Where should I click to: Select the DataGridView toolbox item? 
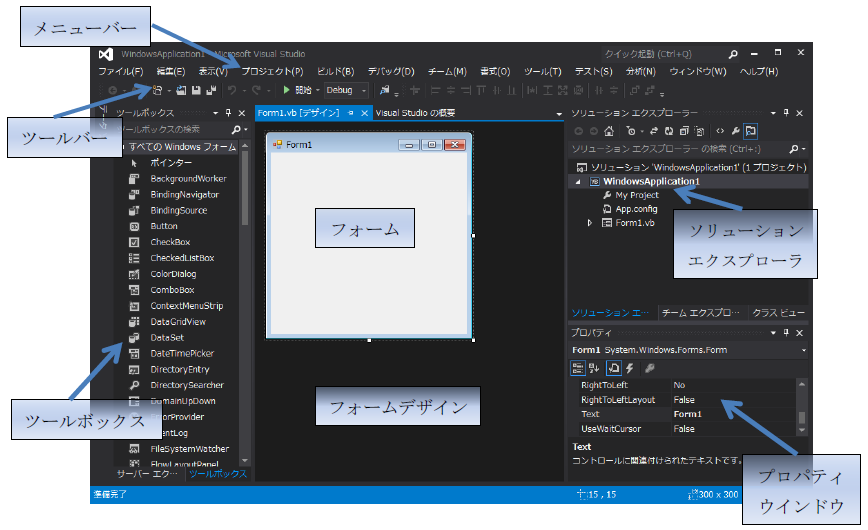coord(178,322)
